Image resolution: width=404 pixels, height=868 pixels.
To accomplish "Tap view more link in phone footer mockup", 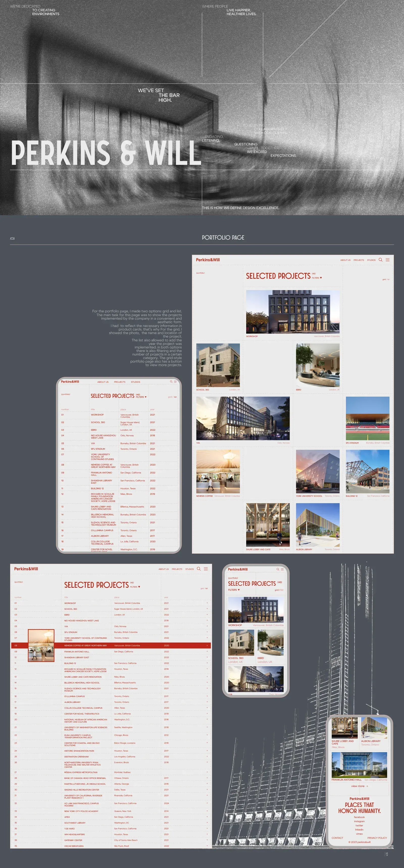I will (360, 786).
